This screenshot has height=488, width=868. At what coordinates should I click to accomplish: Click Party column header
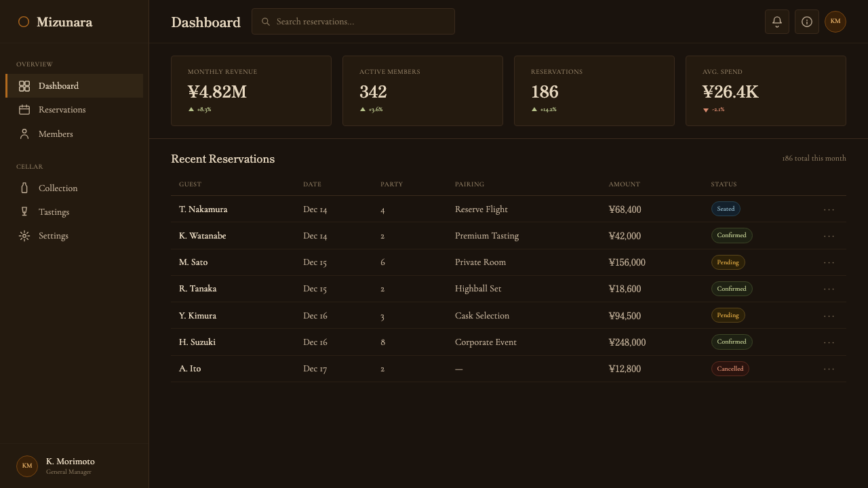391,184
